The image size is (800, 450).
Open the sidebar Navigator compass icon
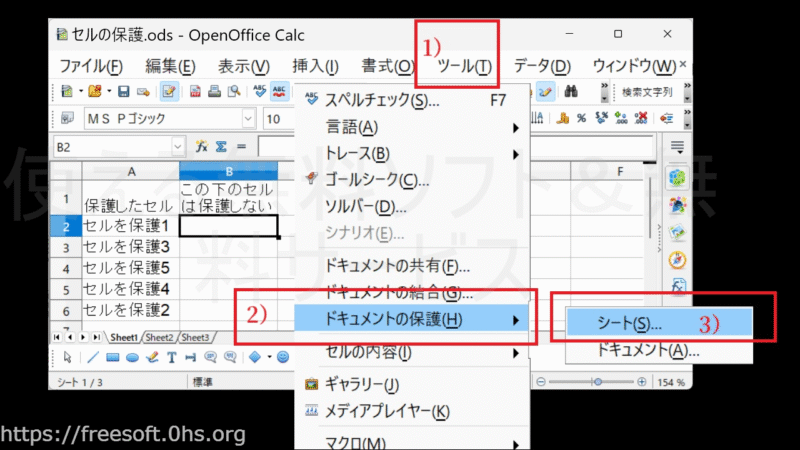click(677, 262)
